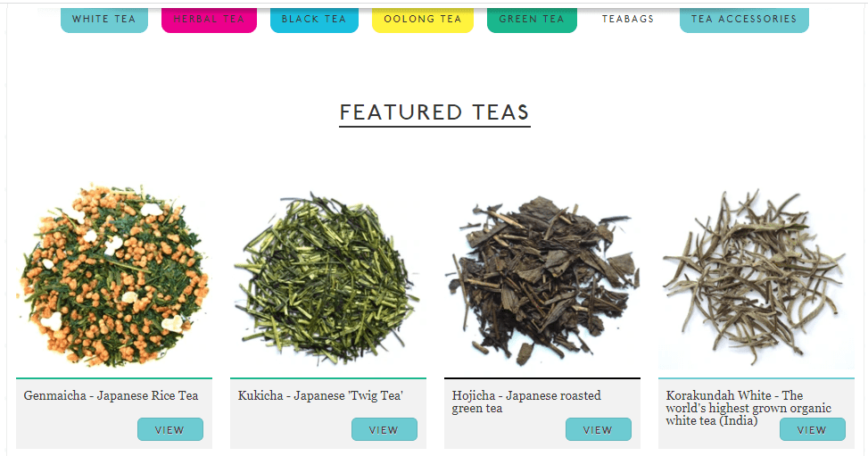Click the Genmaicha rice tea photo
868x456 pixels.
[114, 276]
